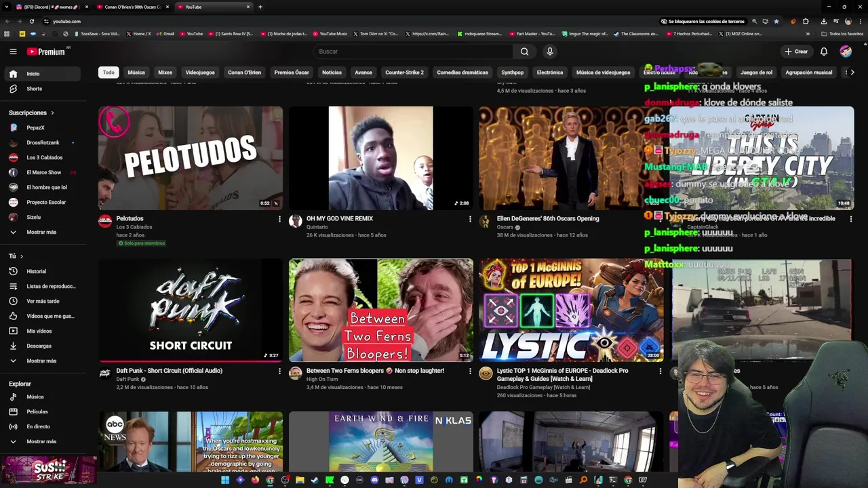Open Daft Punk - Short Circuit (Official Audio) title

[169, 371]
